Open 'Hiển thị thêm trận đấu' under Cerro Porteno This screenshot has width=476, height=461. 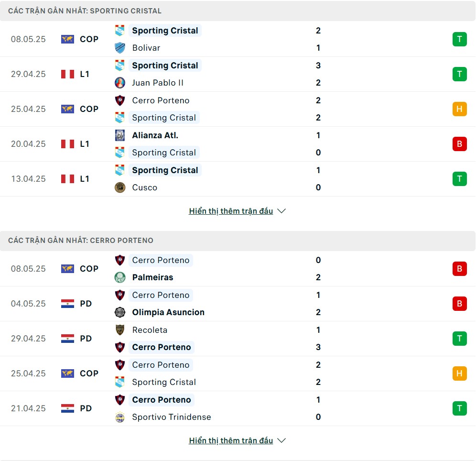tap(231, 440)
